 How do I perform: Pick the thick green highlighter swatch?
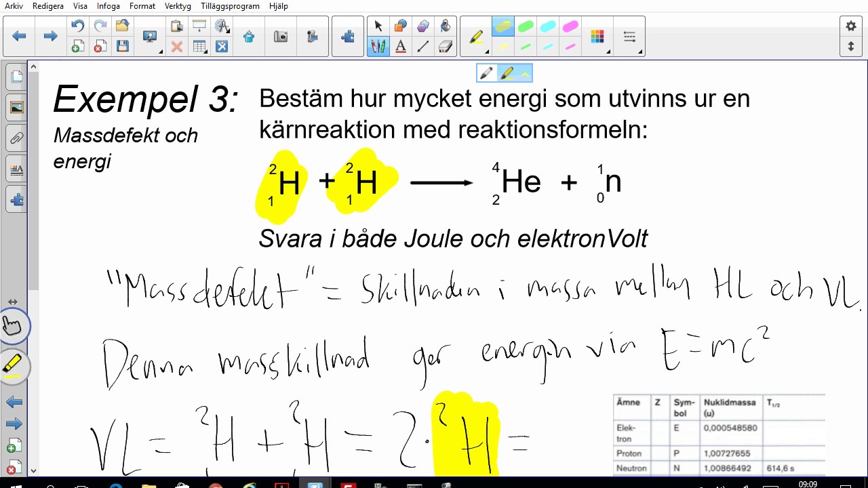click(526, 26)
